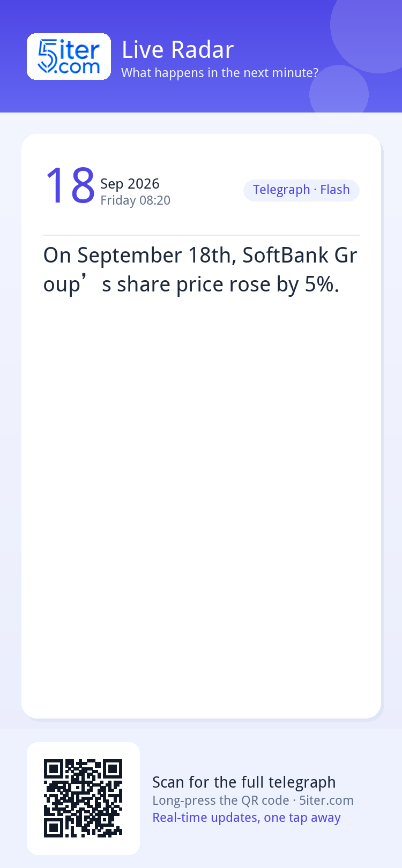Open the SoftBank Group share price headline
402x868 pixels.
[x=200, y=270]
